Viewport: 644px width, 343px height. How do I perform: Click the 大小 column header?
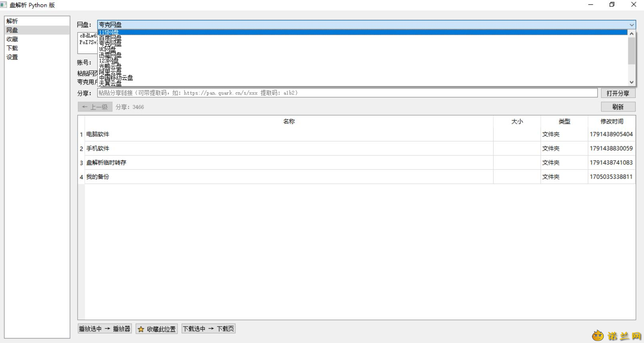click(x=517, y=122)
